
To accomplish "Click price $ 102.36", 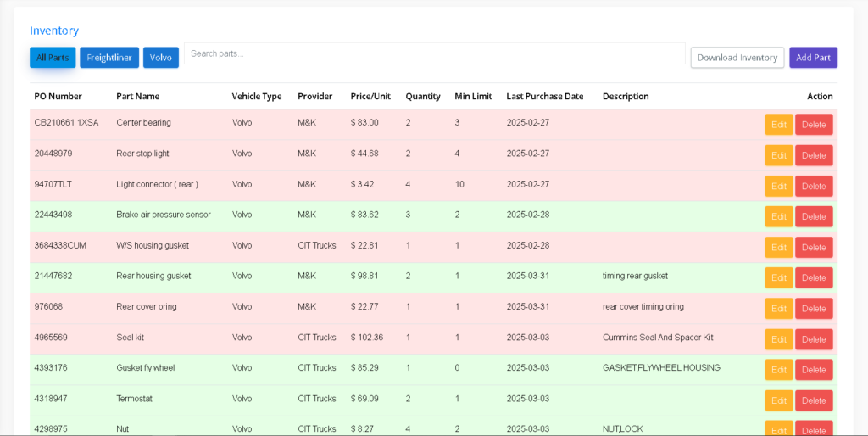I will click(367, 338).
